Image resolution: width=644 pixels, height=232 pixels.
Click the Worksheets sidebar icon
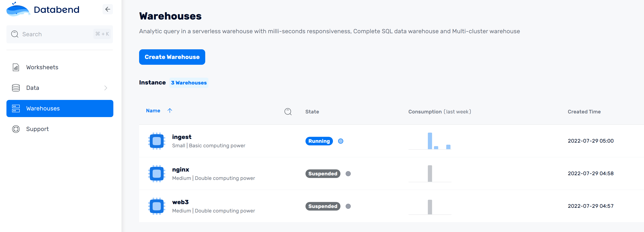(16, 67)
